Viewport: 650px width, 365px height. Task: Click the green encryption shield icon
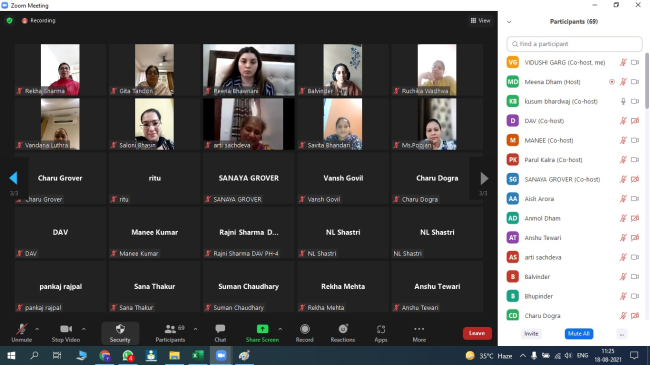point(10,20)
